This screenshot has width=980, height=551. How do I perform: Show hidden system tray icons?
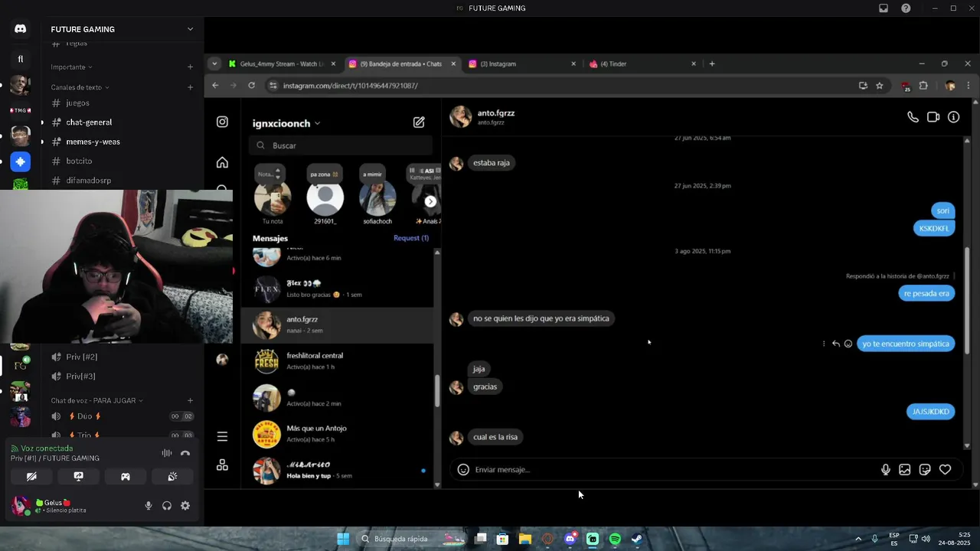click(x=857, y=539)
